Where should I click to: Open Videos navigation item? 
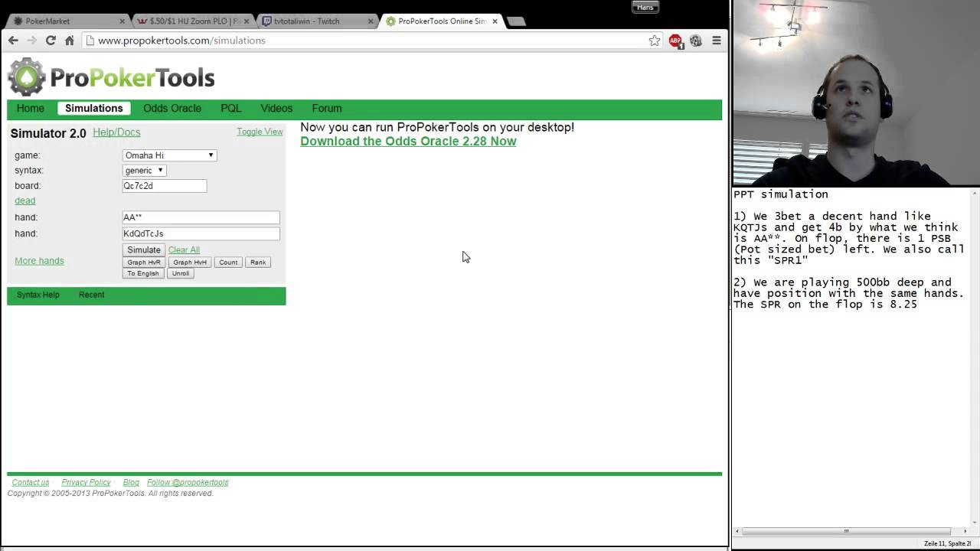276,109
